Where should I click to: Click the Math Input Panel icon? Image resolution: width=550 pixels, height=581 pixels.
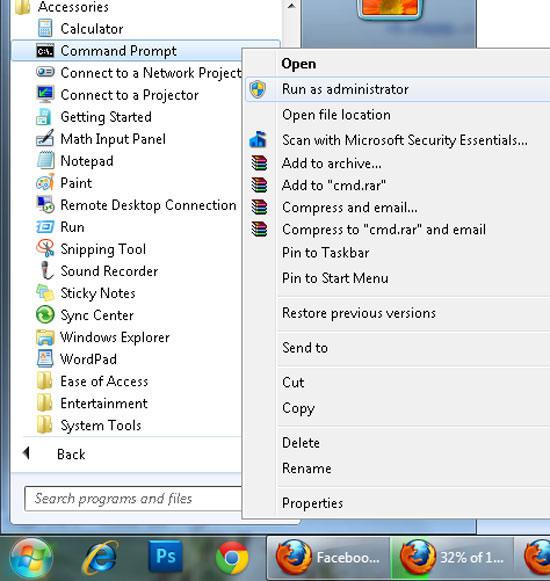point(45,138)
